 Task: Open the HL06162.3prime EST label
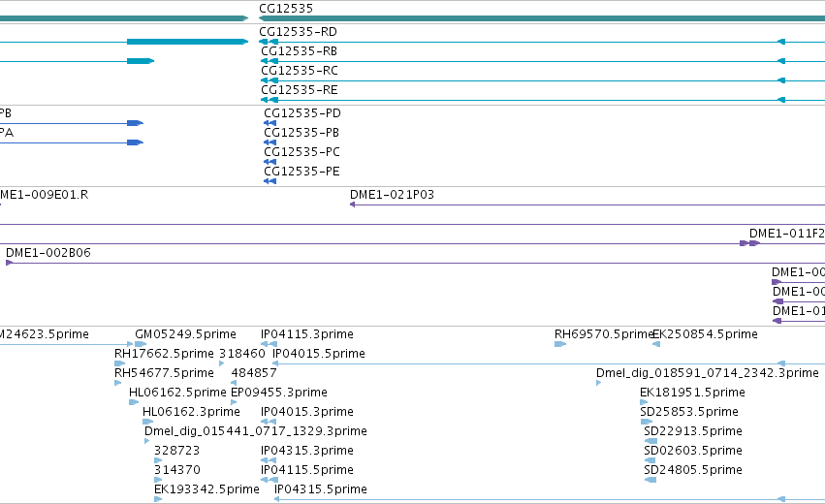[192, 412]
